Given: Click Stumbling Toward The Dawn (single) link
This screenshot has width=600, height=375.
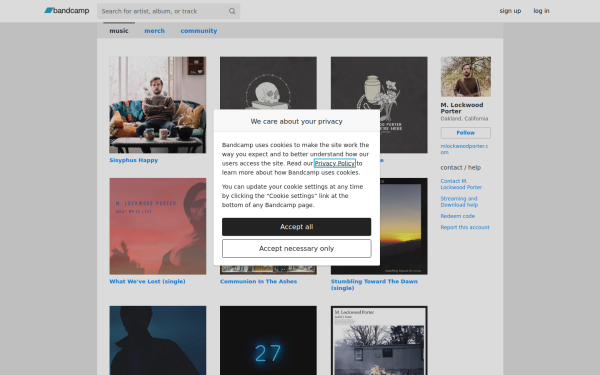Looking at the screenshot, I should (x=374, y=285).
